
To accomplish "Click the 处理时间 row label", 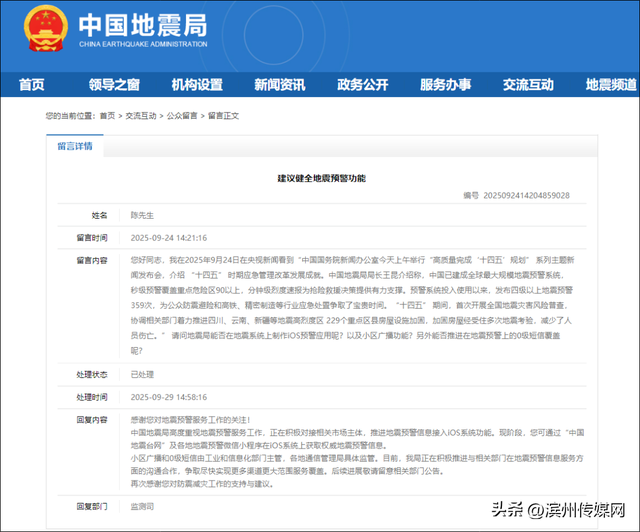I will 92,397.
